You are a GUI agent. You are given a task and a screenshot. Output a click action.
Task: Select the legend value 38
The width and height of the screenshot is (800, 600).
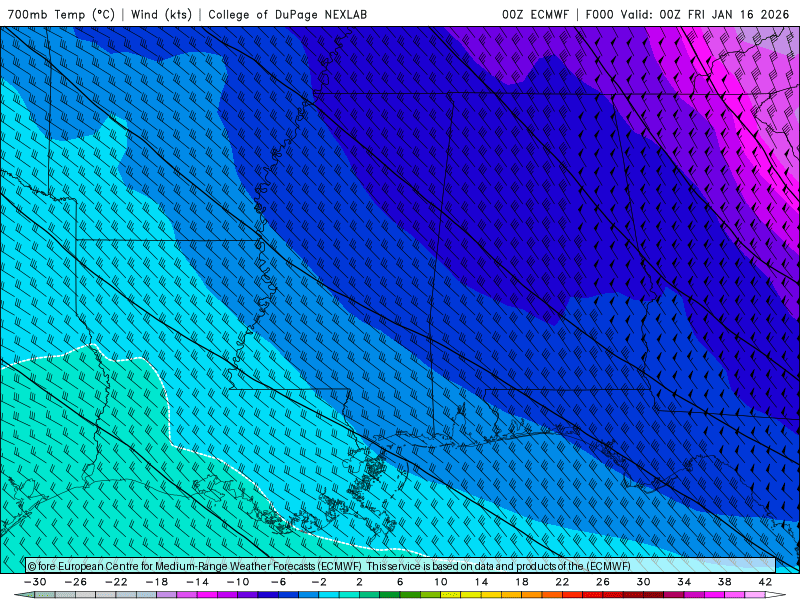point(724,582)
